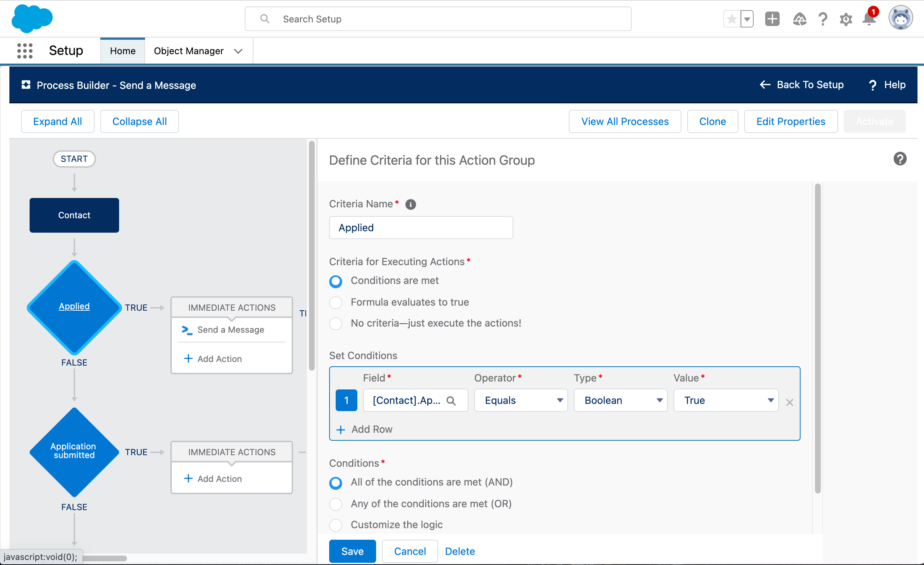Image resolution: width=924 pixels, height=565 pixels.
Task: Open the App Launcher grid icon
Action: click(x=25, y=51)
